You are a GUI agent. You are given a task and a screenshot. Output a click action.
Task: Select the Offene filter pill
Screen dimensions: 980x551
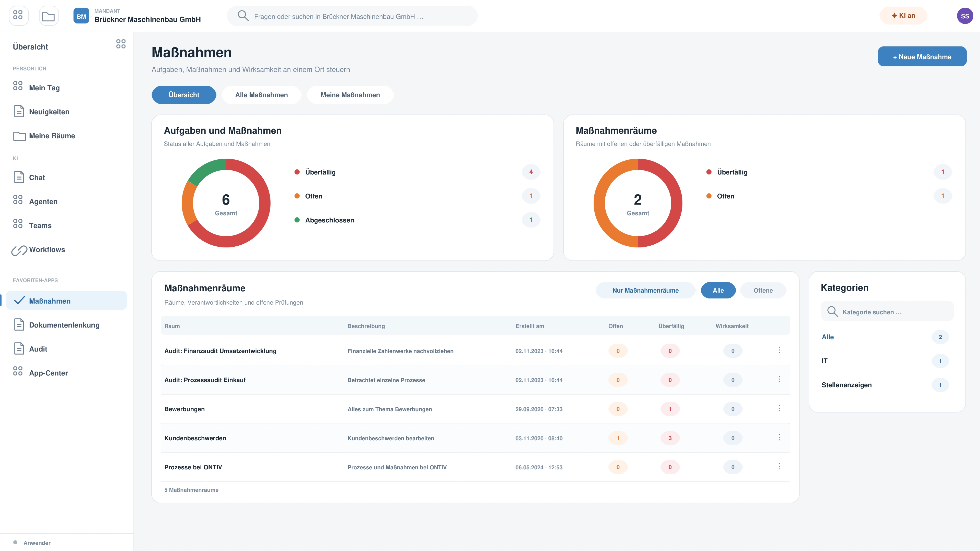click(763, 290)
